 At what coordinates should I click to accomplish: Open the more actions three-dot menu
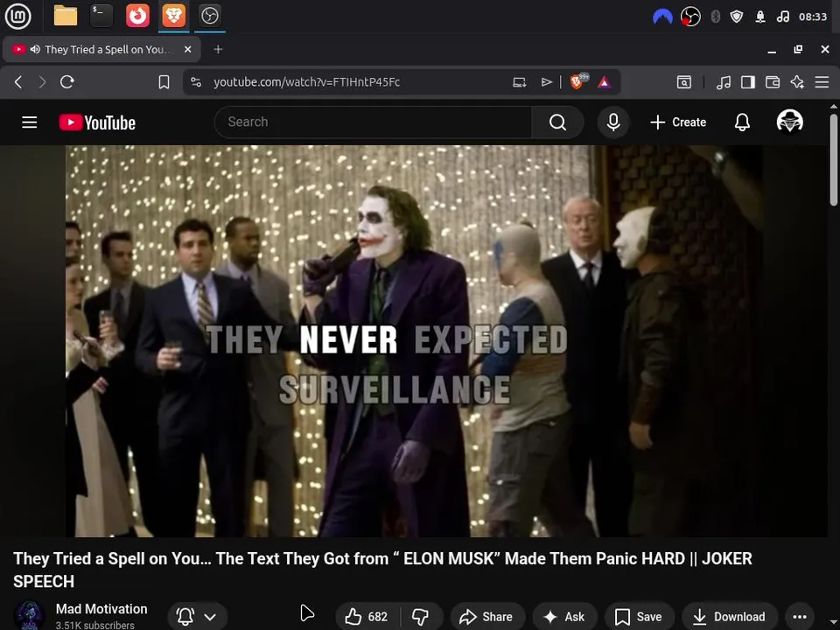799,617
